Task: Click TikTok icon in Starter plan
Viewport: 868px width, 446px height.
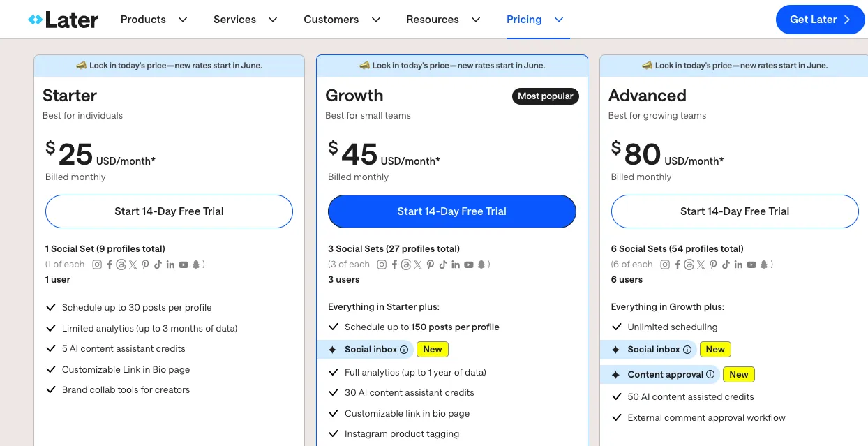Action: click(x=158, y=265)
